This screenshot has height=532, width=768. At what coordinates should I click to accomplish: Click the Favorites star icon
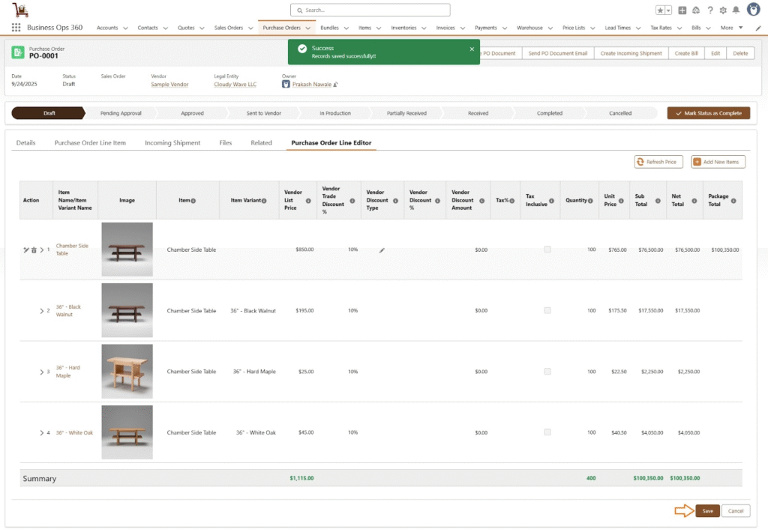click(x=660, y=10)
